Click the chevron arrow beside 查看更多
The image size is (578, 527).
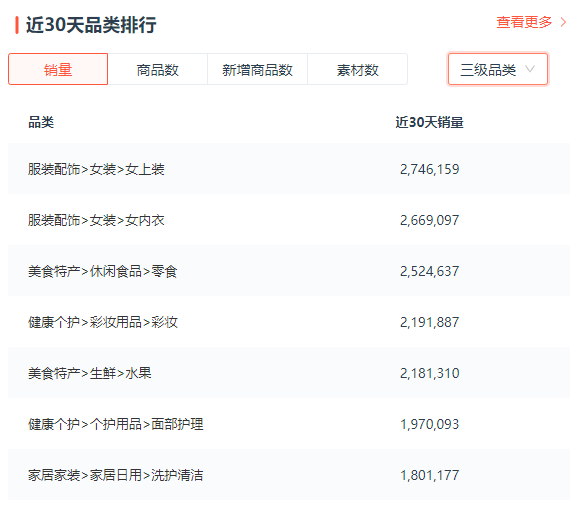click(x=563, y=22)
